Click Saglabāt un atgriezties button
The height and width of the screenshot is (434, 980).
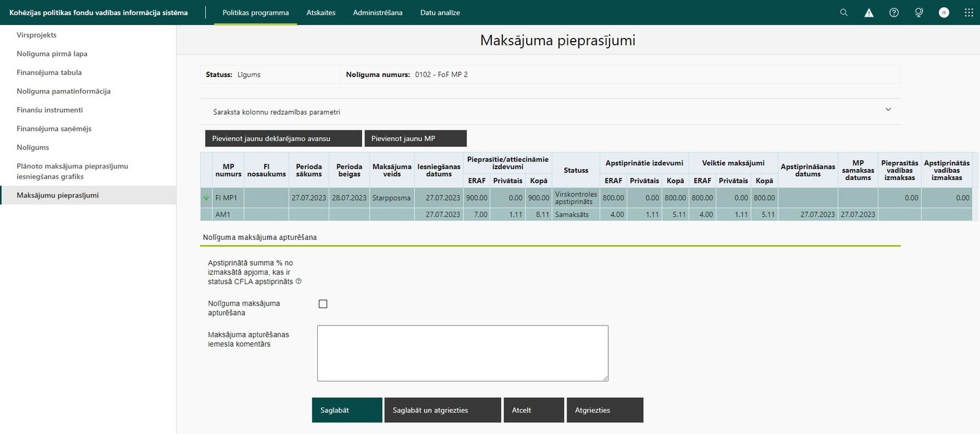[443, 410]
